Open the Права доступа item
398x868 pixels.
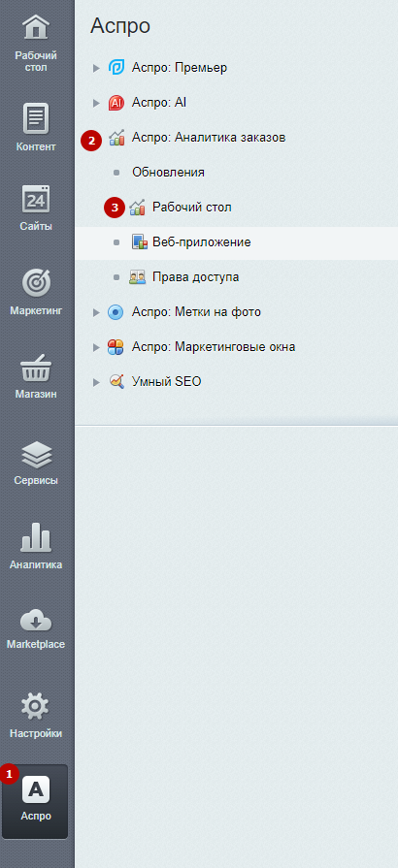point(196,276)
